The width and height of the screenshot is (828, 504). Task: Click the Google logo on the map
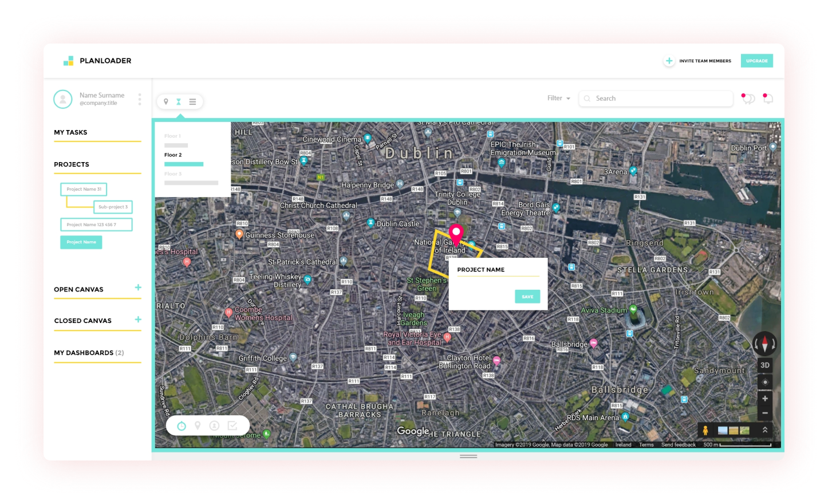pyautogui.click(x=413, y=431)
